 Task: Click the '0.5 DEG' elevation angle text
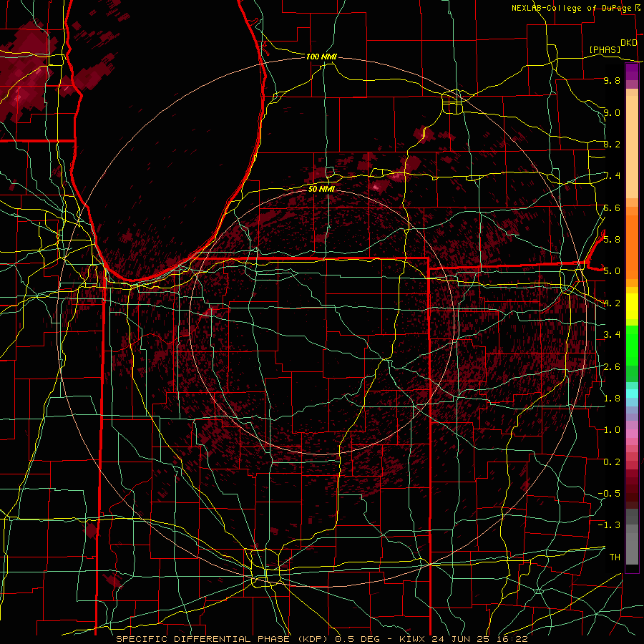[357, 639]
